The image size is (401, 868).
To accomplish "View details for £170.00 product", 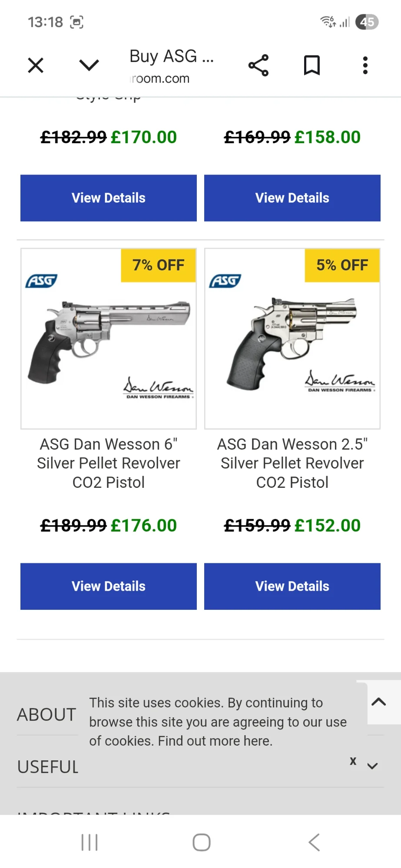I will coord(109,198).
